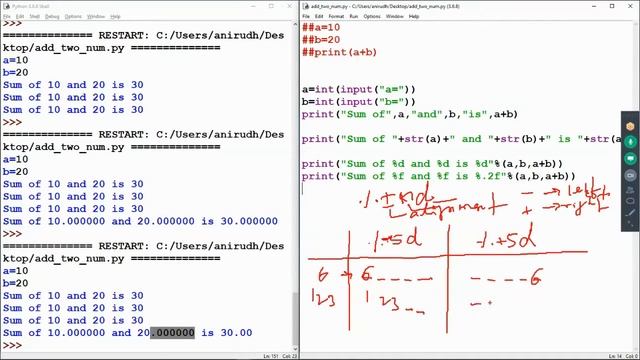Viewport: 640px width, 360px height.
Task: Click print line with %.2f format specifier
Action: pos(438,176)
